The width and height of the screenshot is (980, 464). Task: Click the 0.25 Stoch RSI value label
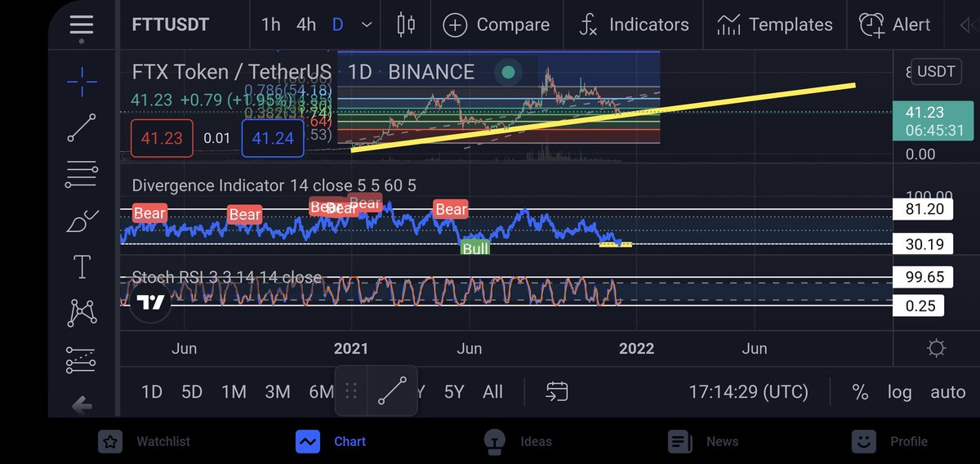[x=918, y=306]
